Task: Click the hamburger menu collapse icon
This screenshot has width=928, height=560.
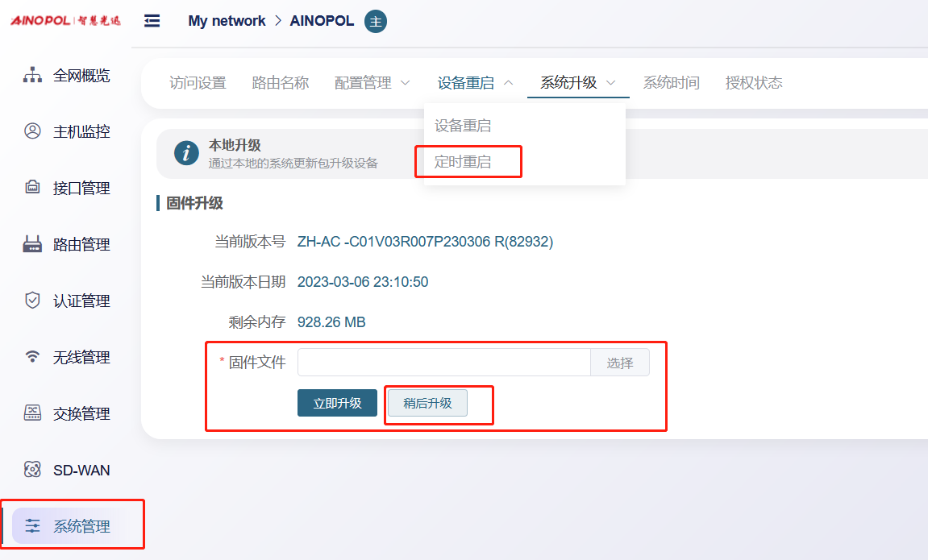Action: point(152,21)
